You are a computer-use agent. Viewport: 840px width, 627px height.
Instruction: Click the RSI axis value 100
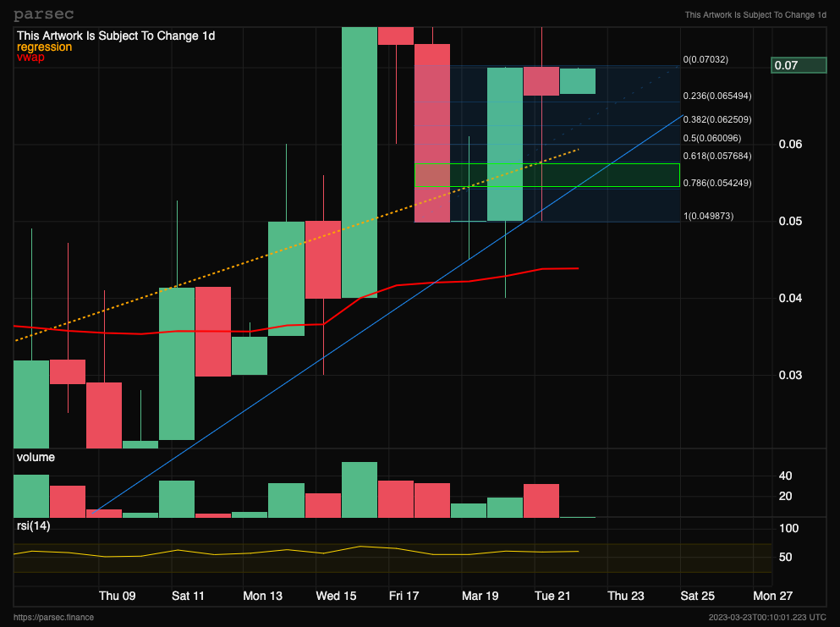click(x=788, y=528)
